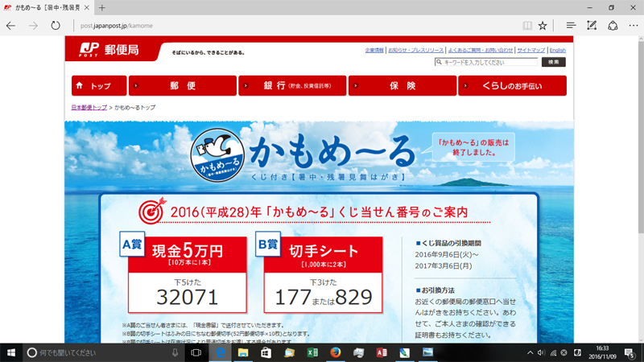
Task: Click the page vertical scrollbar thumb
Action: pyautogui.click(x=641, y=138)
